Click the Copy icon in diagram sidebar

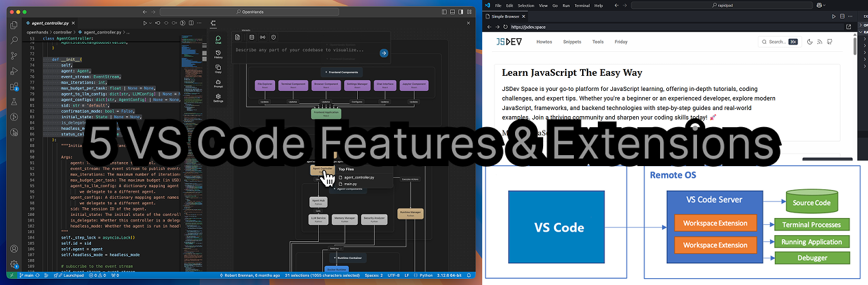coord(218,69)
